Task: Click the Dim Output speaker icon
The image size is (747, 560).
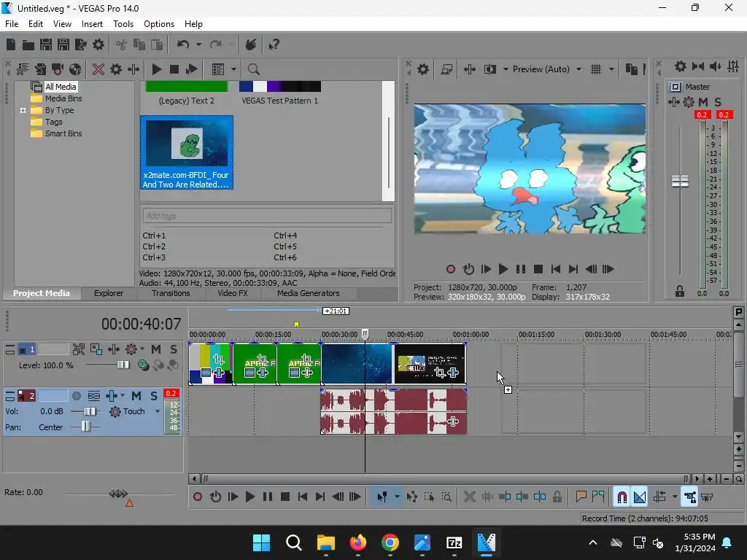Action: tap(716, 66)
